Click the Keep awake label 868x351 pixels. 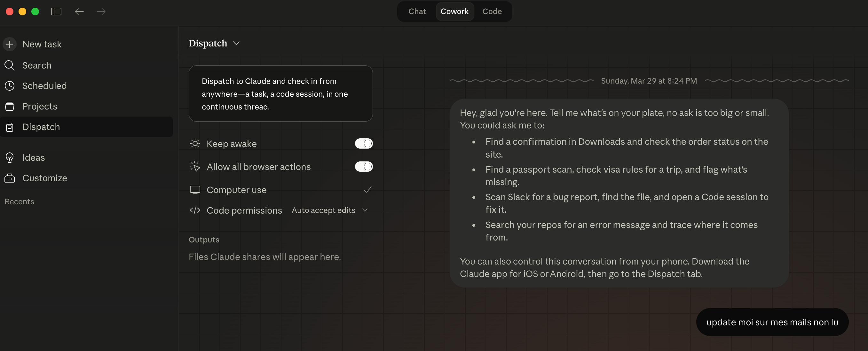pyautogui.click(x=232, y=144)
